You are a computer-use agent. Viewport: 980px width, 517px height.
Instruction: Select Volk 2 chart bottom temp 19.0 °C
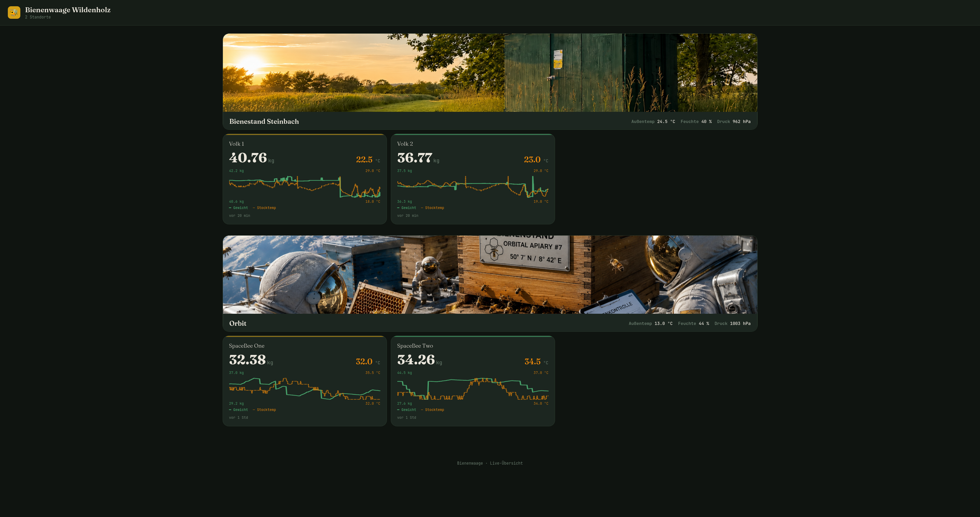[541, 202]
